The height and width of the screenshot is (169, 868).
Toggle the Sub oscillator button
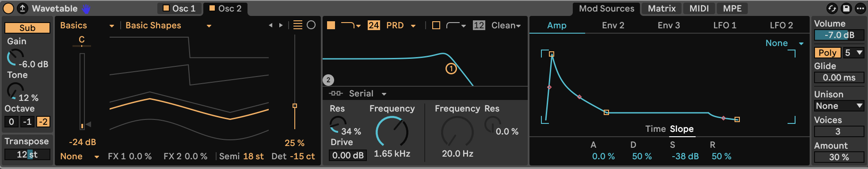[27, 28]
